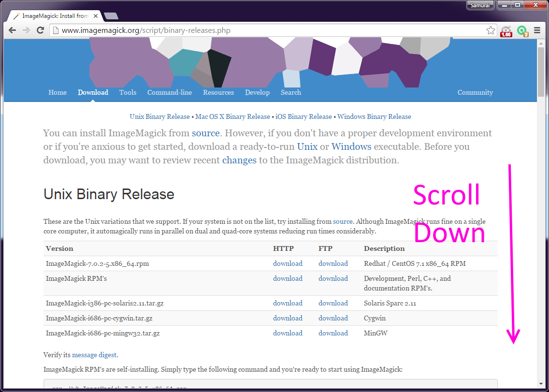
Task: Jump to Windows Binary Release link
Action: 374,116
